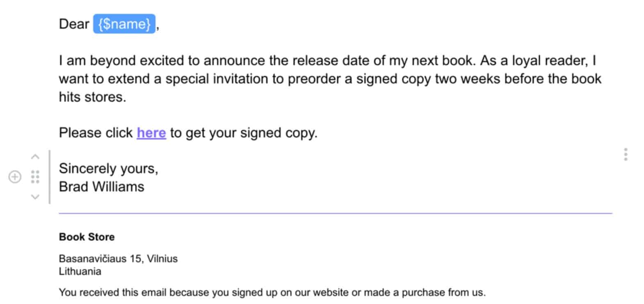Click the "You received this email" footer text

pyautogui.click(x=272, y=292)
